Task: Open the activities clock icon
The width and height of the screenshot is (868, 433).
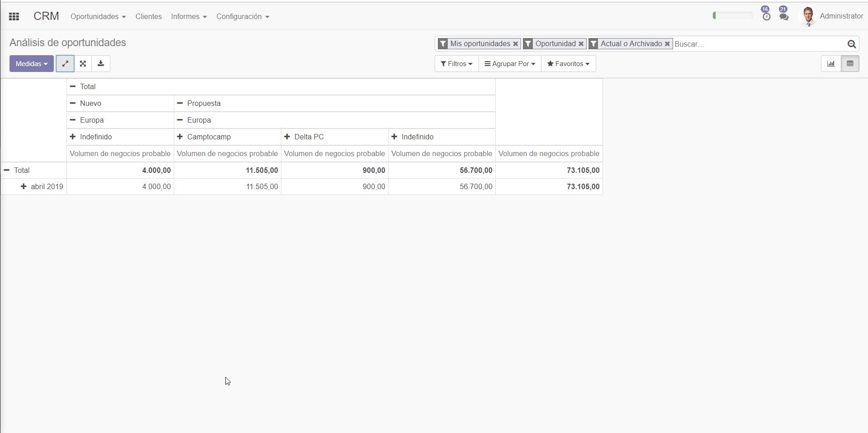Action: tap(766, 17)
